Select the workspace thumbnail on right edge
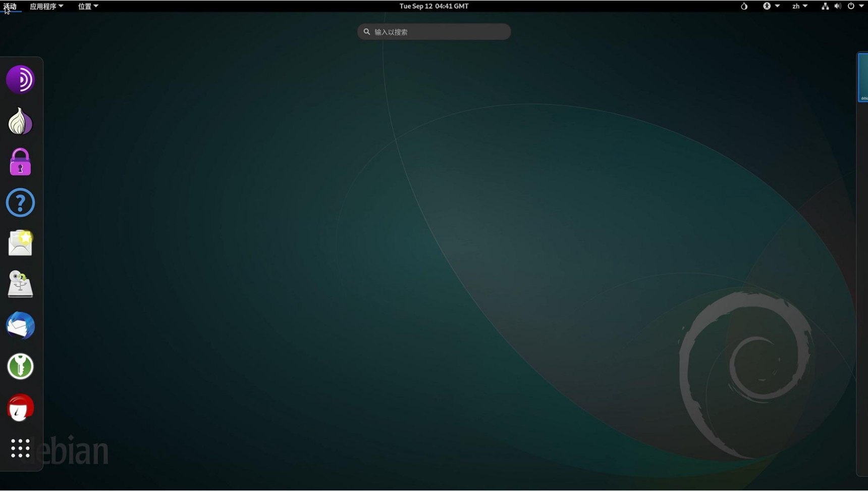 (x=862, y=77)
